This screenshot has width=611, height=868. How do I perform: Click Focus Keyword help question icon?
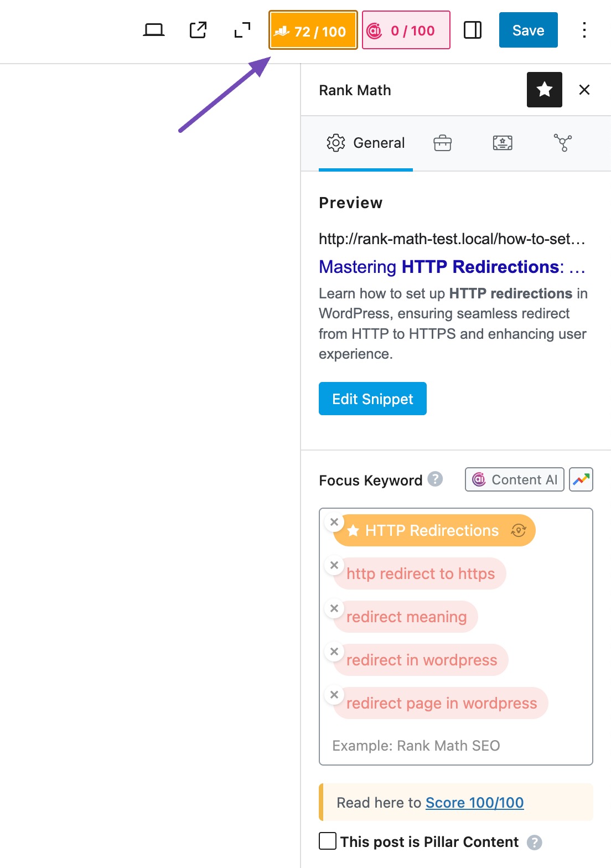[x=435, y=479]
